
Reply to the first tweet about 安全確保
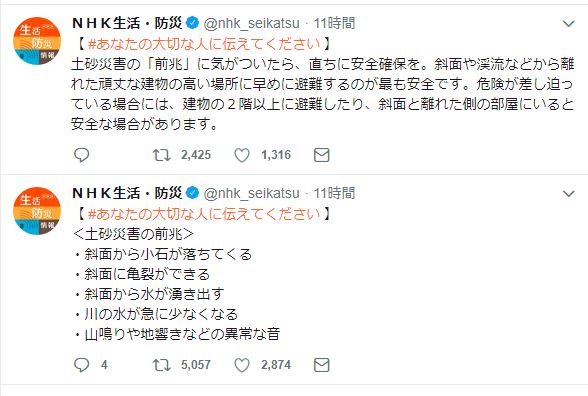[81, 155]
